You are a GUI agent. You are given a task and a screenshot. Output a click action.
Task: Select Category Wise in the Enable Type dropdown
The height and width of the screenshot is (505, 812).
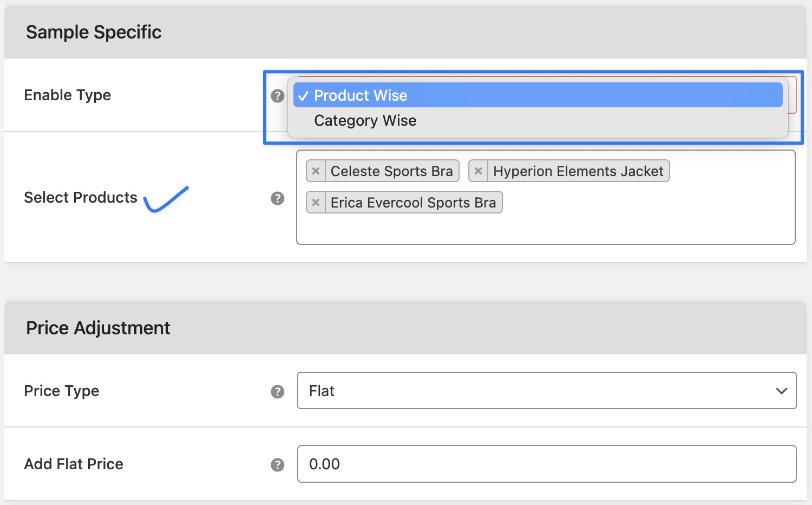pos(365,120)
